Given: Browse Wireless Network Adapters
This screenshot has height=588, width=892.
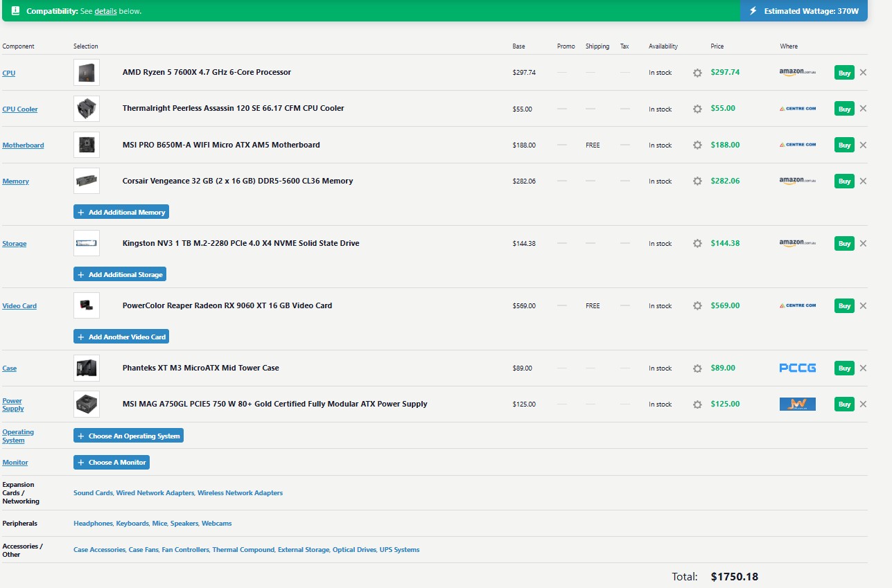Looking at the screenshot, I should 240,493.
